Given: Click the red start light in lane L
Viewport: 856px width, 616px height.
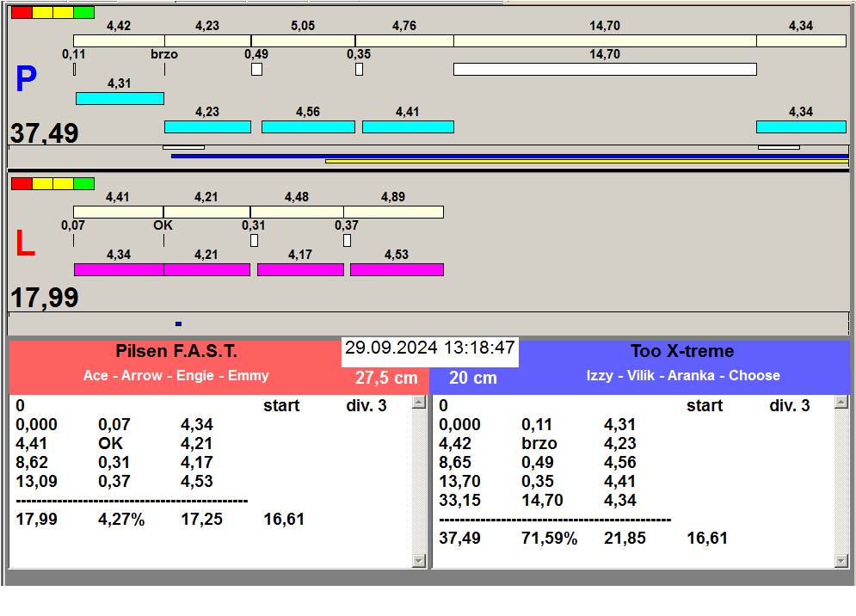Looking at the screenshot, I should tap(22, 183).
